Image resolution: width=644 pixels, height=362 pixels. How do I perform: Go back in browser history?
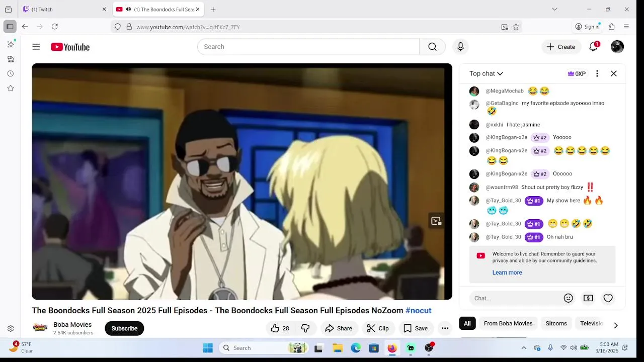25,27
